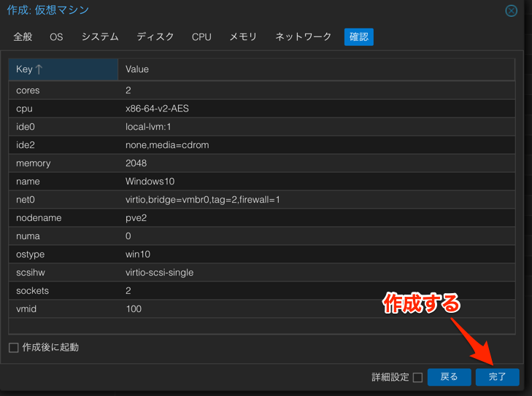Select the 確認 tab
The width and height of the screenshot is (532, 396).
tap(358, 37)
